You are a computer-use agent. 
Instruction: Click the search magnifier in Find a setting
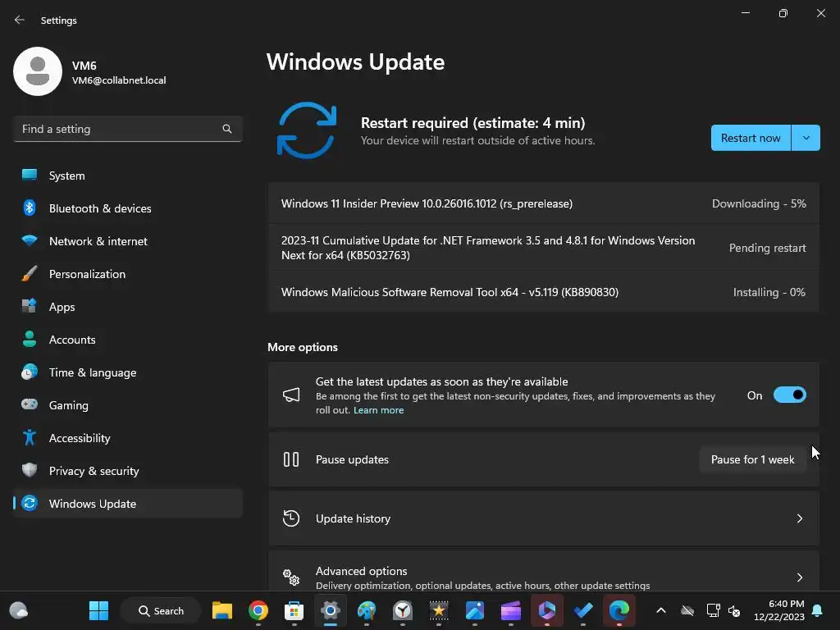[227, 129]
